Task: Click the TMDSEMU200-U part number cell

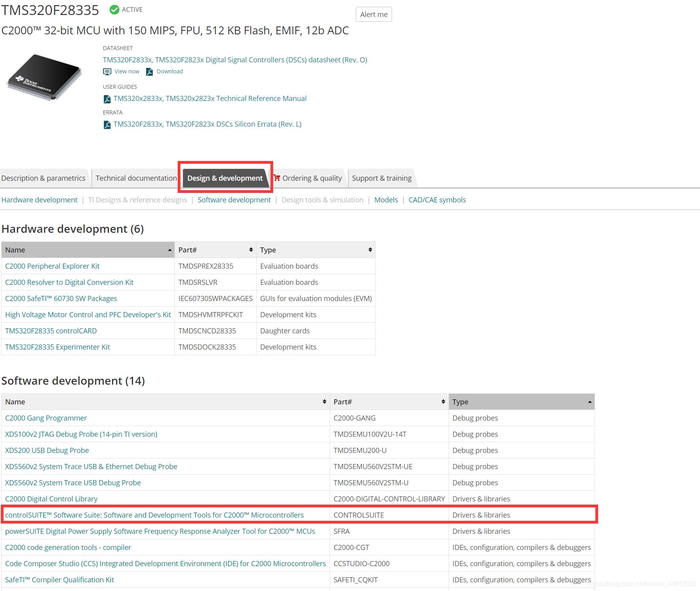Action: coord(389,451)
